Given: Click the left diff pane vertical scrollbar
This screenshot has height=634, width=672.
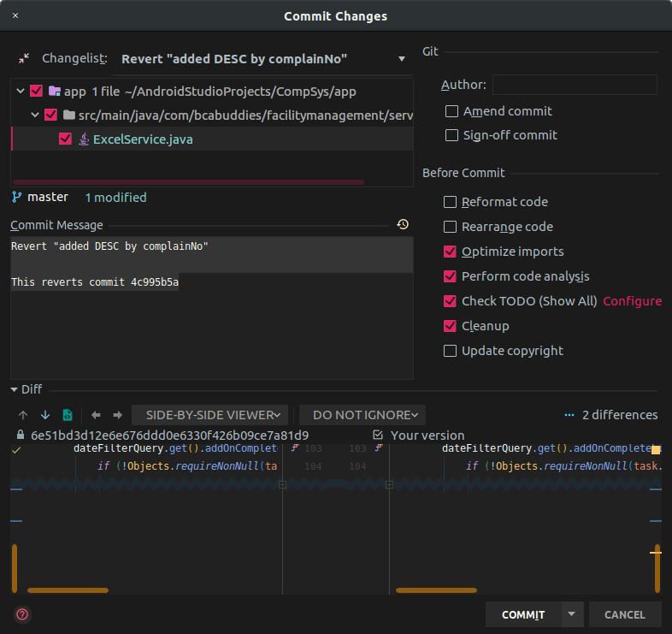Looking at the screenshot, I should (x=15, y=568).
